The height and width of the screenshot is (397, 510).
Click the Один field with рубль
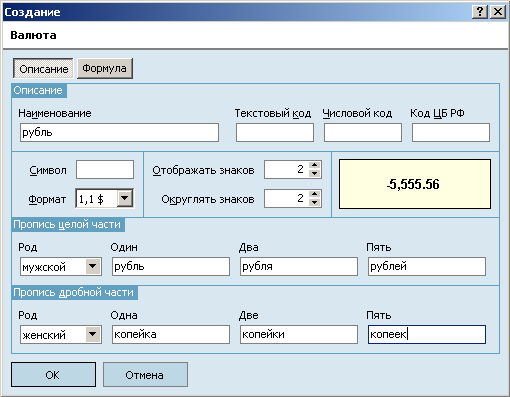(171, 266)
